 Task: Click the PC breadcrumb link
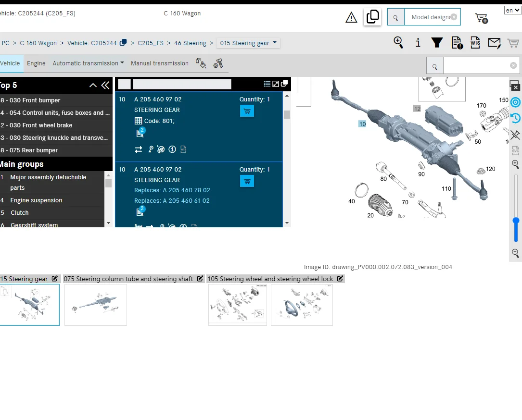[x=6, y=43]
